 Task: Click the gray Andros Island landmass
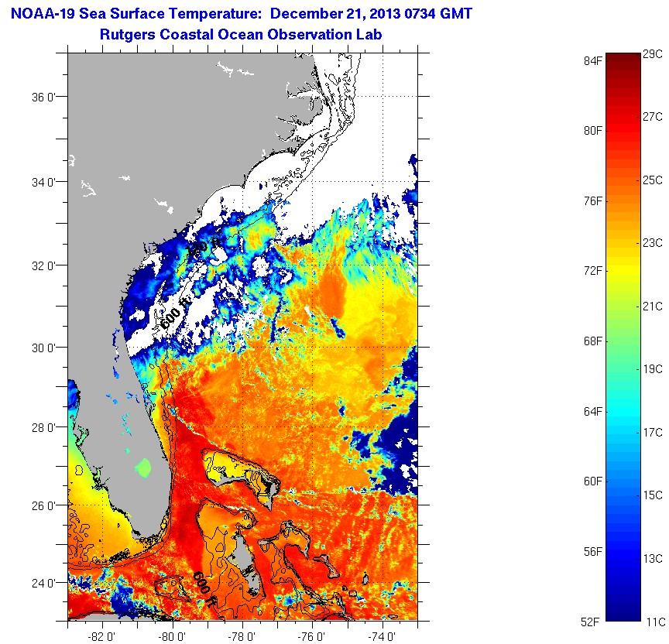tap(246, 563)
